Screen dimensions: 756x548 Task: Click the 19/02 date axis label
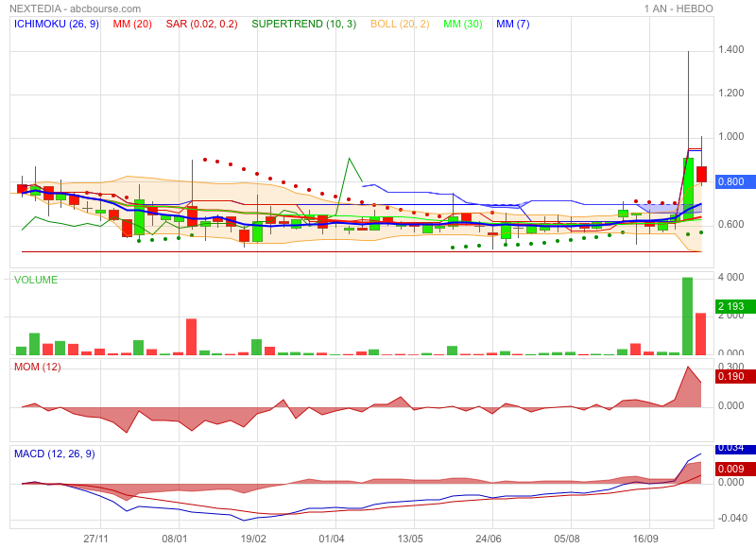click(253, 539)
